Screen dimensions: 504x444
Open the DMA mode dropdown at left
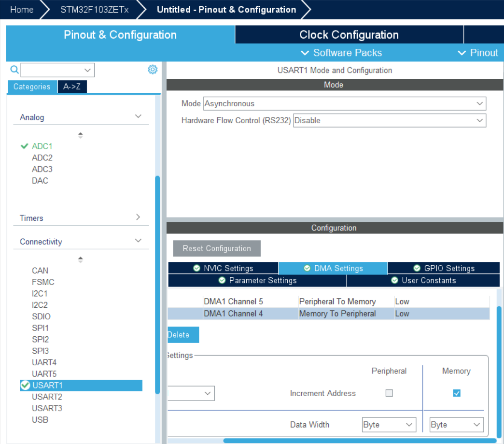[191, 393]
